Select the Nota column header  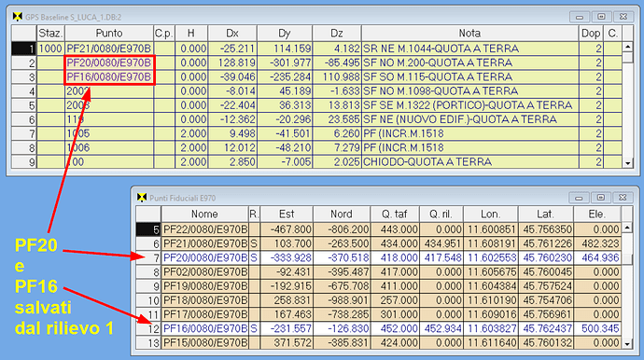pyautogui.click(x=469, y=34)
